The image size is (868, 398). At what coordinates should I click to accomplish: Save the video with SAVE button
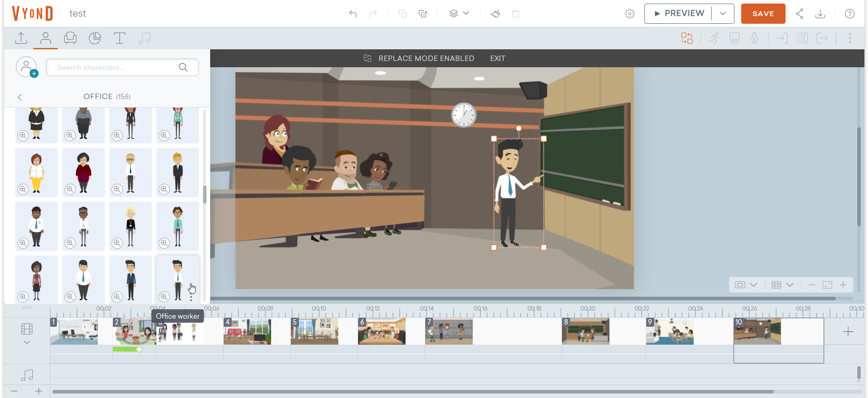click(763, 13)
